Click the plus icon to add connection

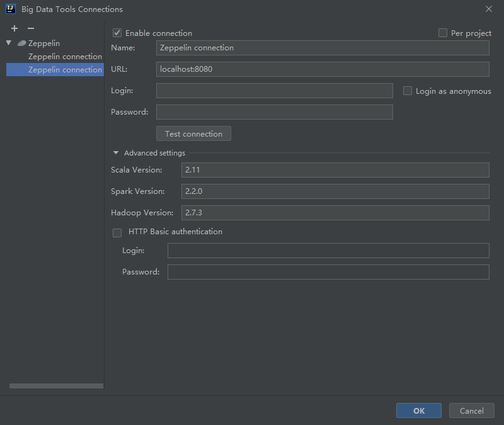click(x=14, y=29)
